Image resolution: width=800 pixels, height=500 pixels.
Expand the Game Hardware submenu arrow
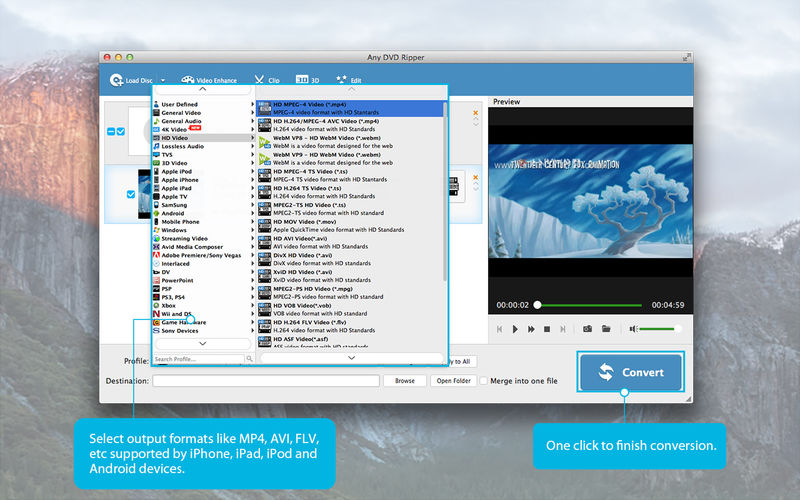point(252,322)
